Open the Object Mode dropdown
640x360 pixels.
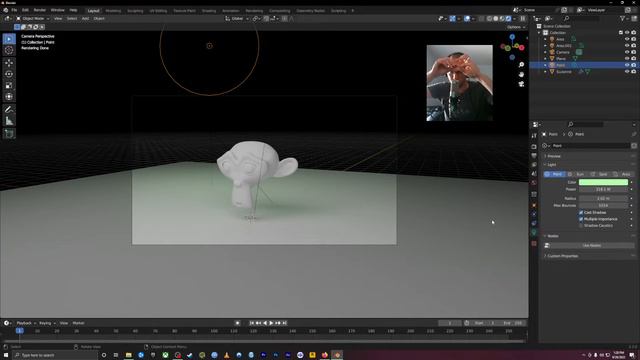tap(33, 18)
